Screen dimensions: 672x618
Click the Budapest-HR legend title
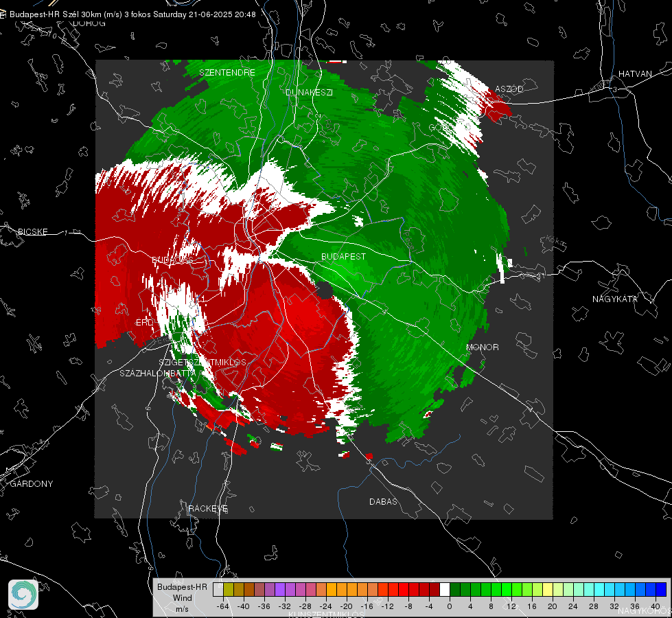tap(182, 586)
